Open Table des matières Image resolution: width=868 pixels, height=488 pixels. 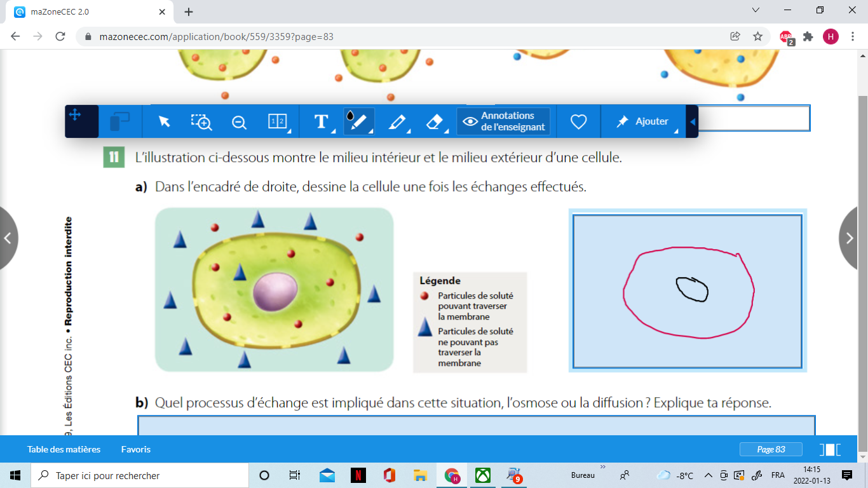(x=64, y=449)
